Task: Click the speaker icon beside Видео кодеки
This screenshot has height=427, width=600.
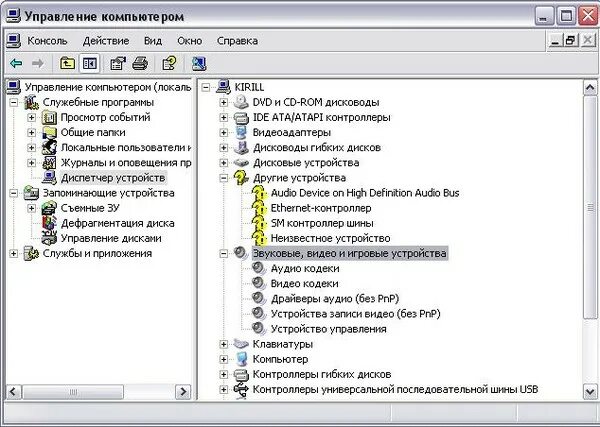Action: coord(259,284)
